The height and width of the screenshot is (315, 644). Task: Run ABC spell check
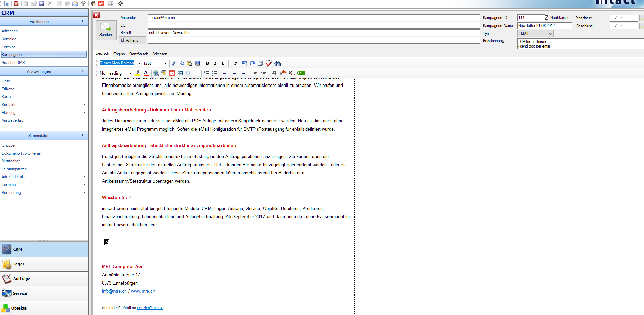pos(269,63)
